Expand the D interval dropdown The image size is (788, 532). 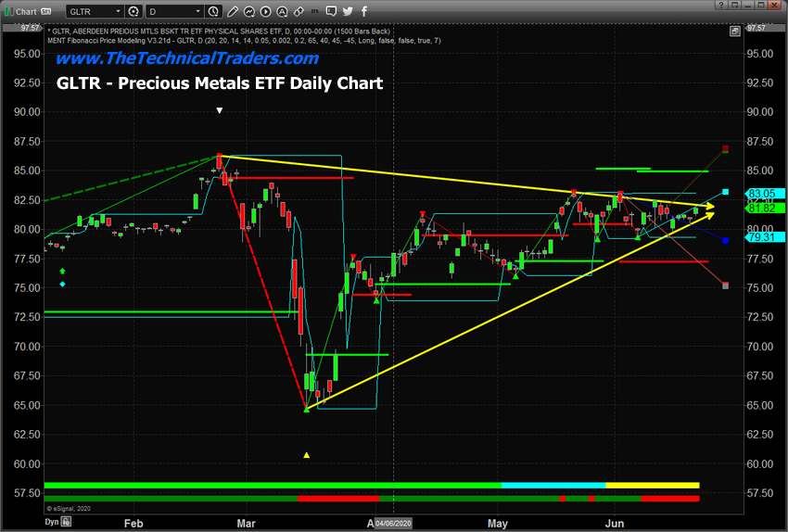(x=198, y=11)
